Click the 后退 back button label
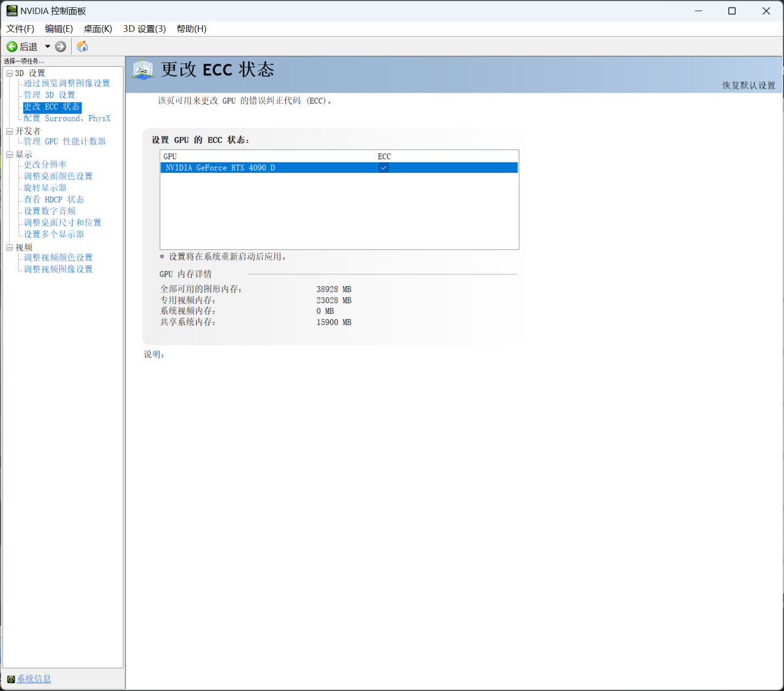 pos(29,47)
